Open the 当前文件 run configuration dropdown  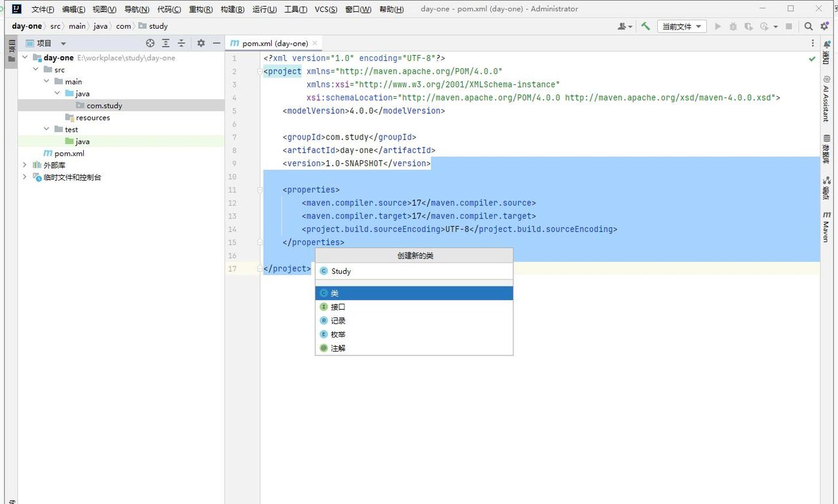point(682,26)
